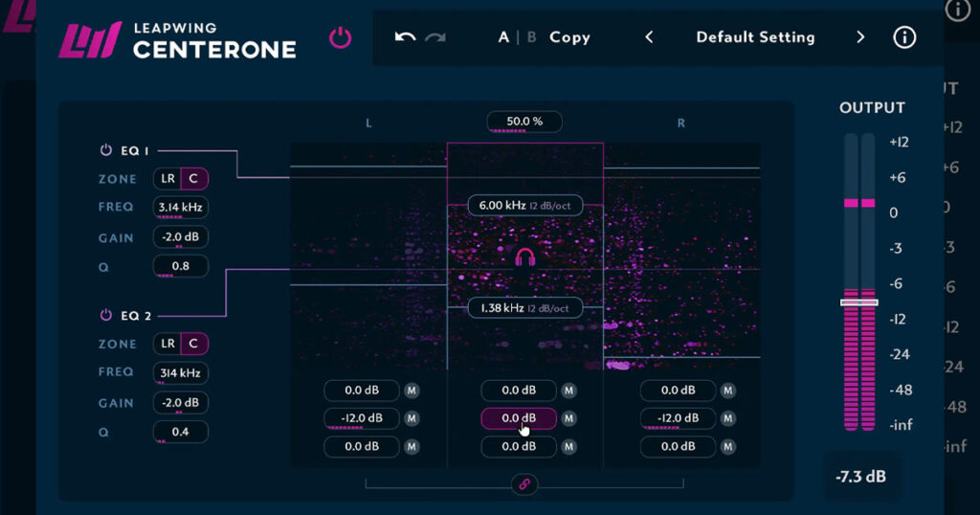The width and height of the screenshot is (980, 515).
Task: Mute right channel middle band
Action: point(727,418)
